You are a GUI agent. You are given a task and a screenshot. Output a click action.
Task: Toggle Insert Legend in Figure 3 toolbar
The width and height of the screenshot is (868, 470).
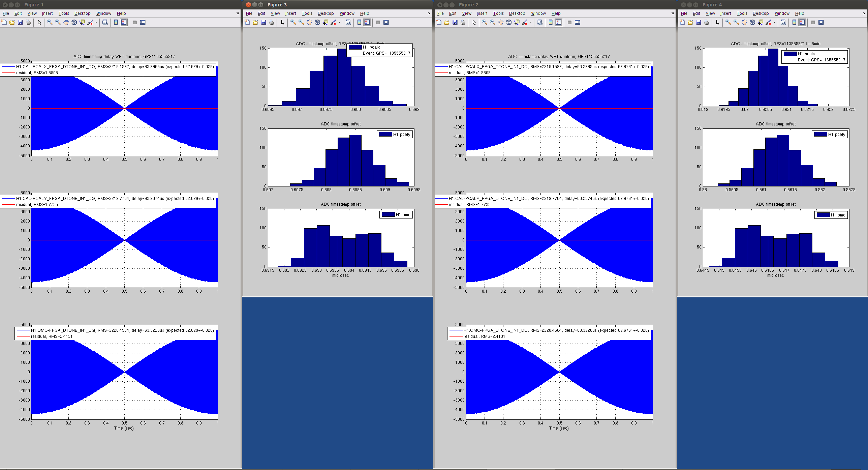click(x=367, y=22)
